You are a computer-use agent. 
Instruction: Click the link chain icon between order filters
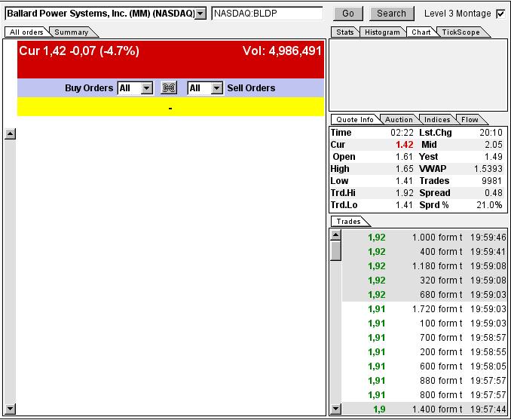[169, 88]
